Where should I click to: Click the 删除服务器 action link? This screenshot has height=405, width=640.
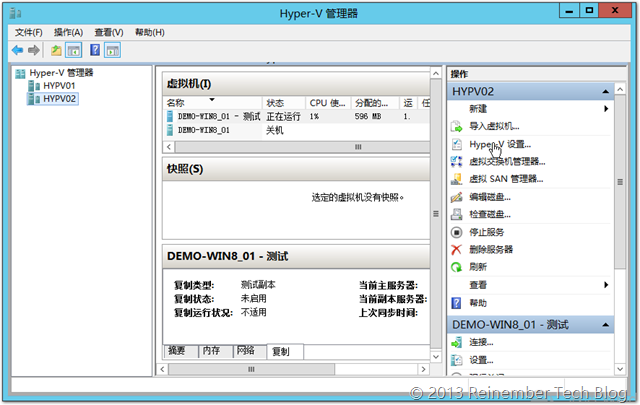(491, 249)
